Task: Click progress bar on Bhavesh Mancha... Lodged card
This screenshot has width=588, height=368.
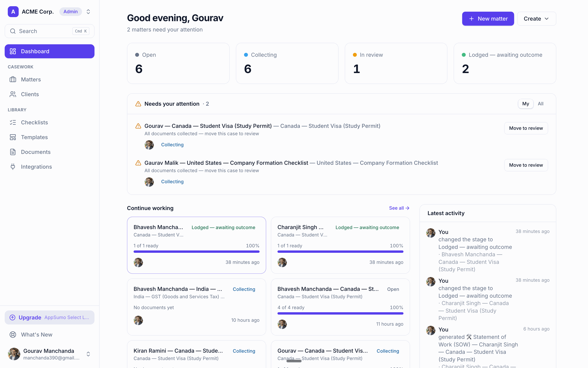Action: [196, 252]
